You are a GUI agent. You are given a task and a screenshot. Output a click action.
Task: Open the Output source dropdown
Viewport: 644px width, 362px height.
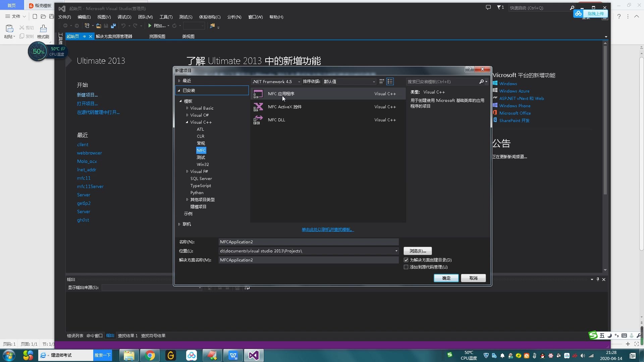pos(152,288)
